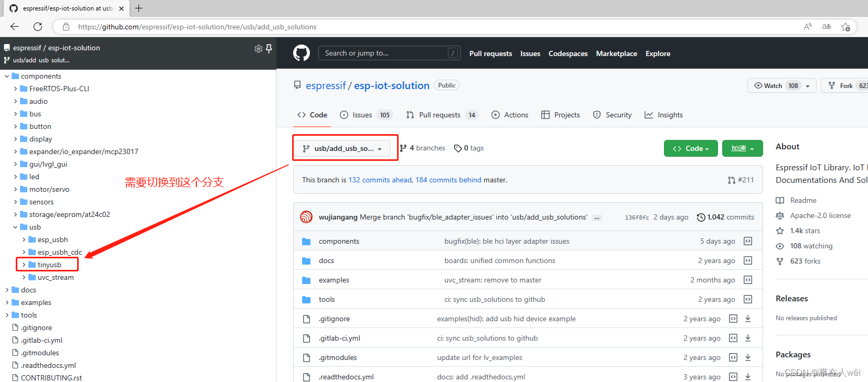Image resolution: width=868 pixels, height=382 pixels.
Task: Open commit hash 136f8fc
Action: tap(637, 217)
